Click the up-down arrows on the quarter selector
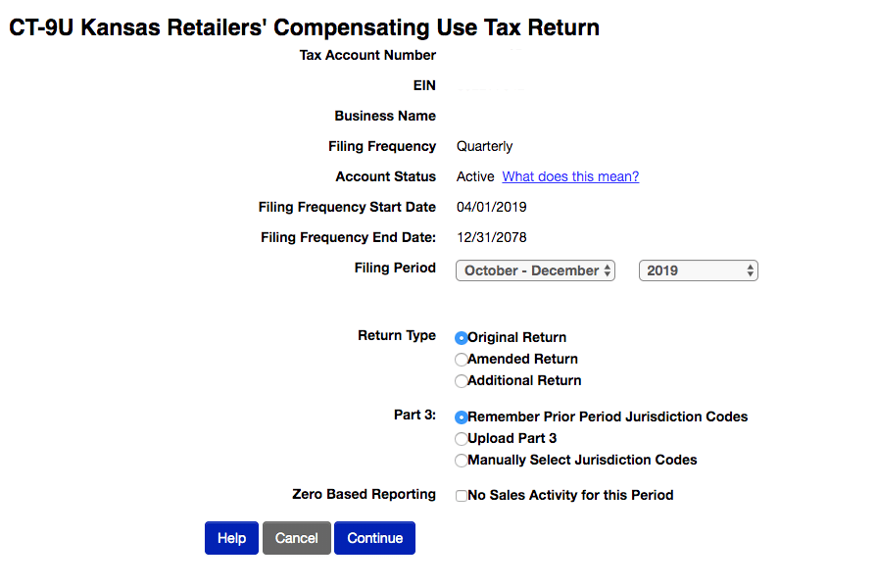Image resolution: width=877 pixels, height=588 pixels. (x=608, y=269)
